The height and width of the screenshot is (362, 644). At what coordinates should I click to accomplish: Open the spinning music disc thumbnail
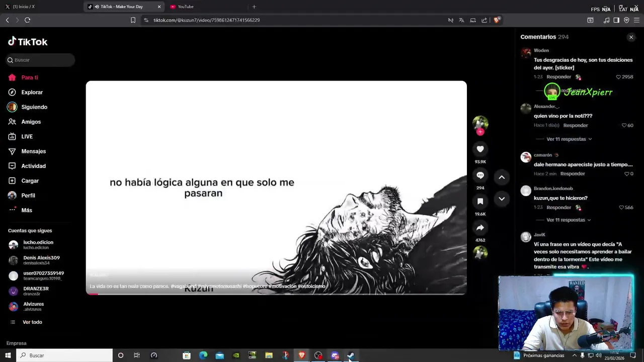[x=480, y=252]
